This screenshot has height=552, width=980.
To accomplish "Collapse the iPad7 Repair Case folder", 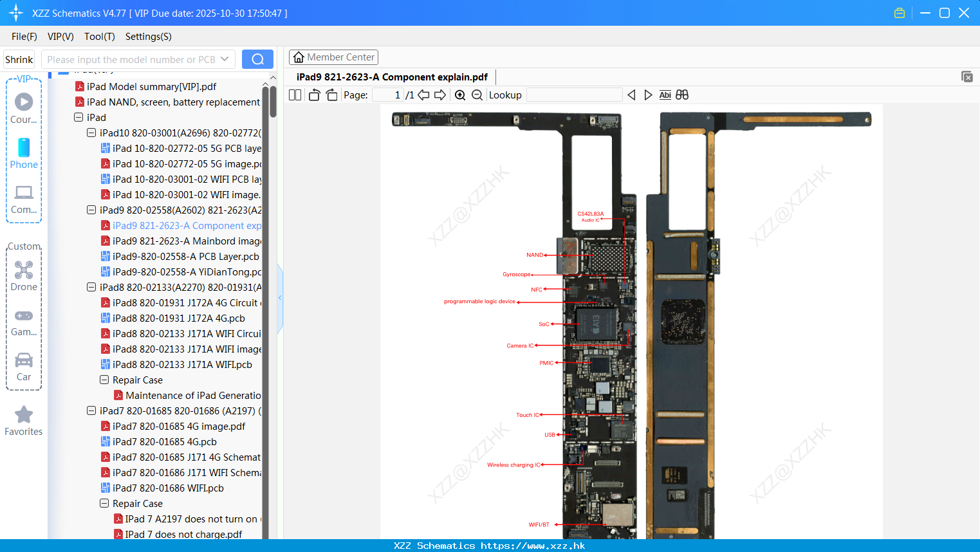I will pos(104,503).
